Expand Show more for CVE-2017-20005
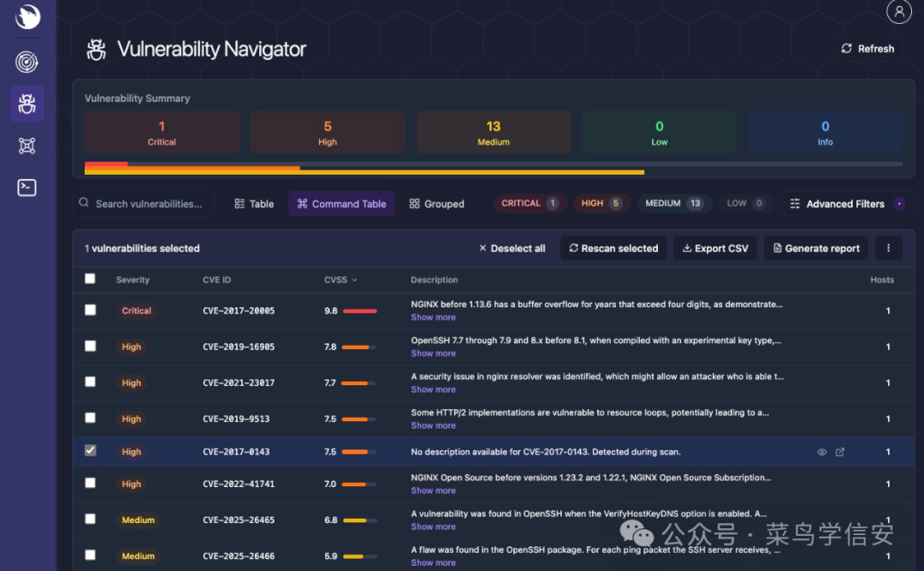 click(433, 318)
